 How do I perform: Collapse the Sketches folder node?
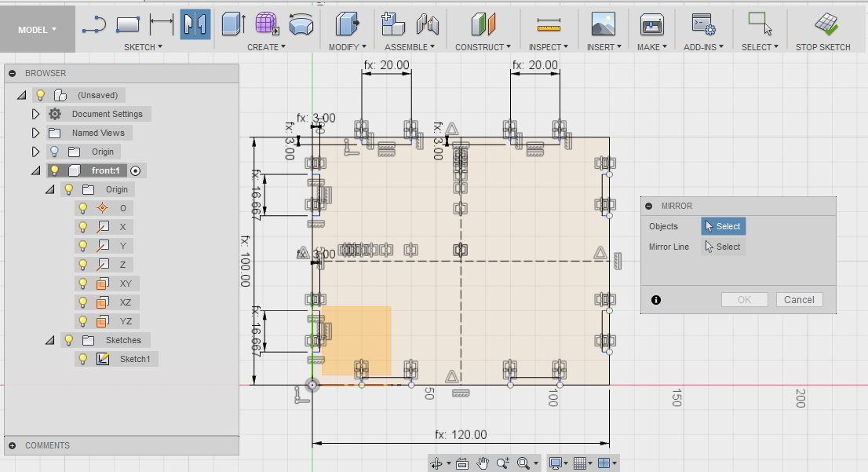tap(49, 340)
